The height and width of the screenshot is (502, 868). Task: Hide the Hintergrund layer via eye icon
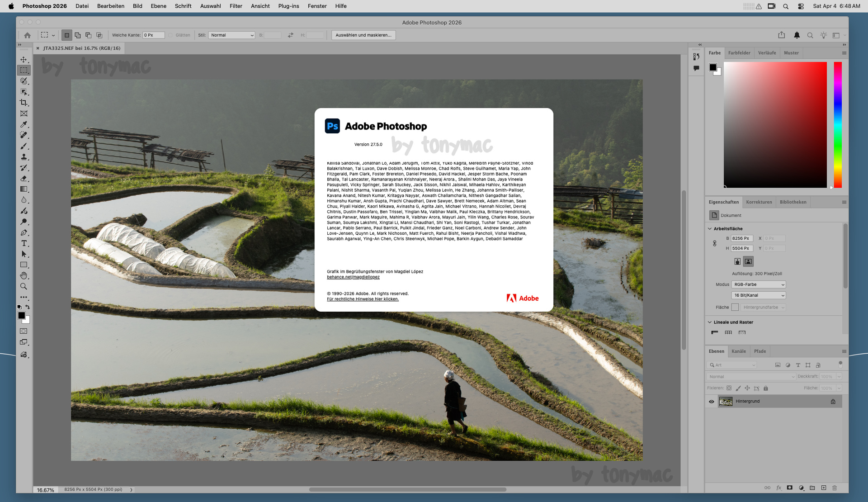coord(711,402)
